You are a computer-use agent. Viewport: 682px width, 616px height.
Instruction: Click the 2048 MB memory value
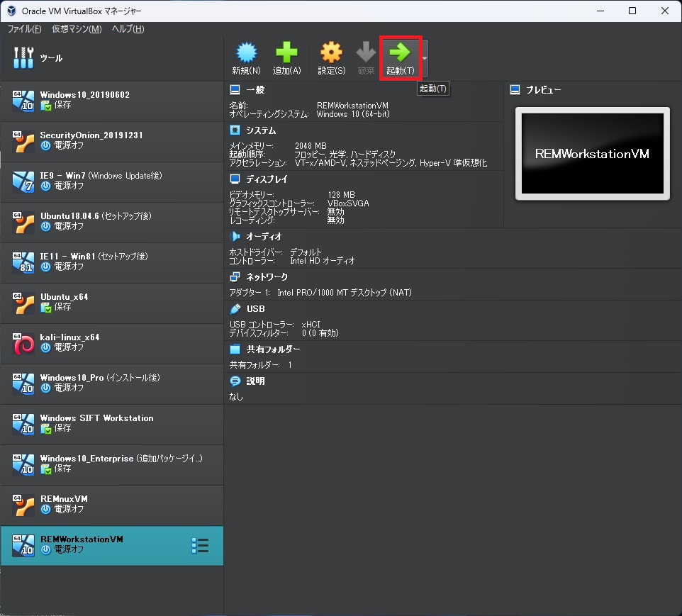tap(311, 146)
